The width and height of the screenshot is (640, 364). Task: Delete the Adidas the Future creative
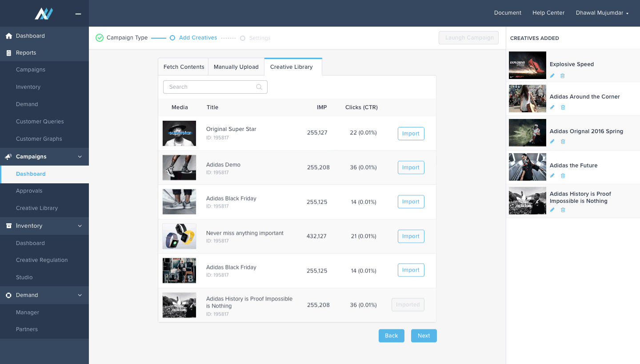563,176
